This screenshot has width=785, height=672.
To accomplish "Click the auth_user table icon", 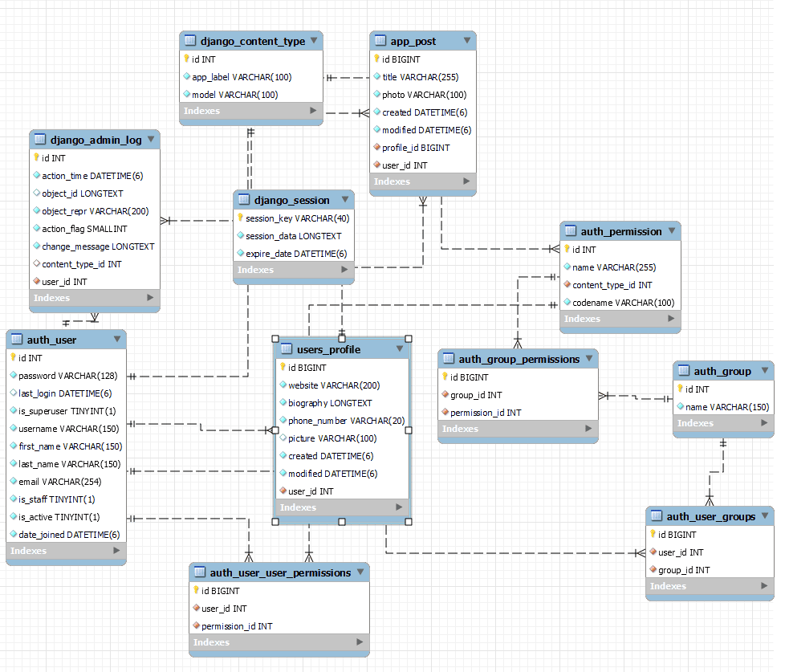I will click(17, 340).
